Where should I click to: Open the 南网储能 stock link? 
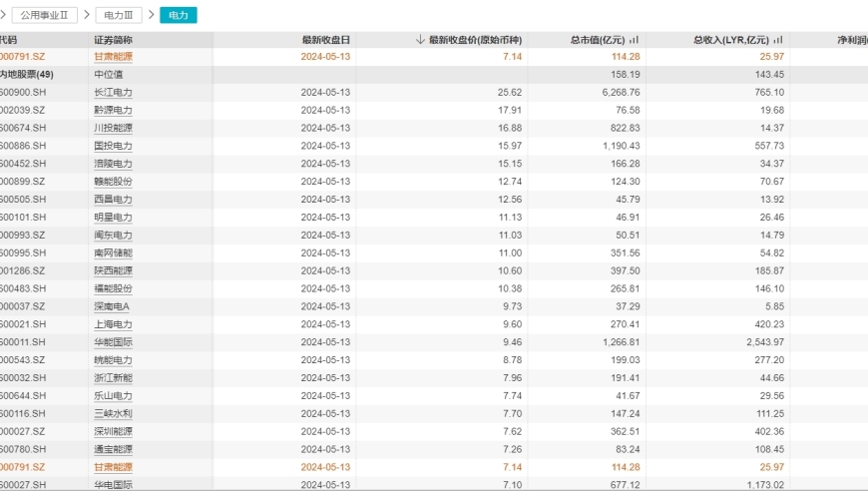[113, 252]
